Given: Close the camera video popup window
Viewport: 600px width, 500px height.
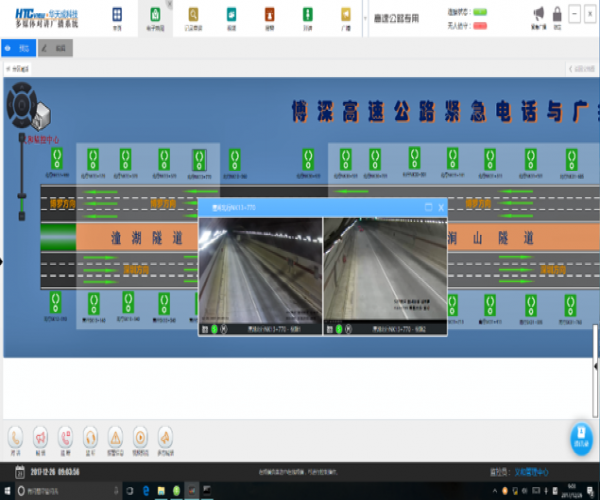Looking at the screenshot, I should (x=441, y=207).
